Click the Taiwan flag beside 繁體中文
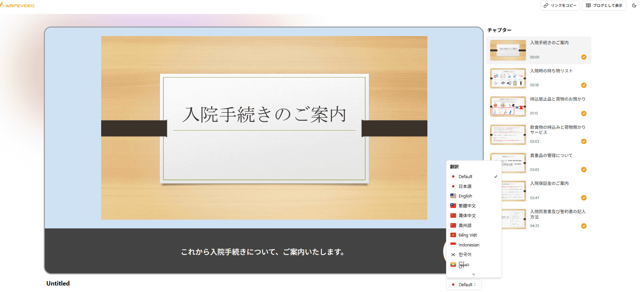 [x=453, y=206]
